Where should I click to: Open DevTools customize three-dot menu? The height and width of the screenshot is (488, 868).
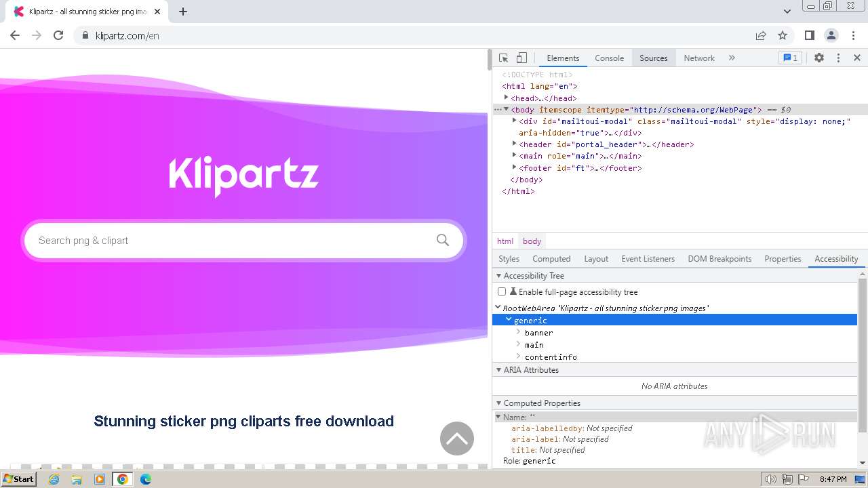[x=838, y=58]
